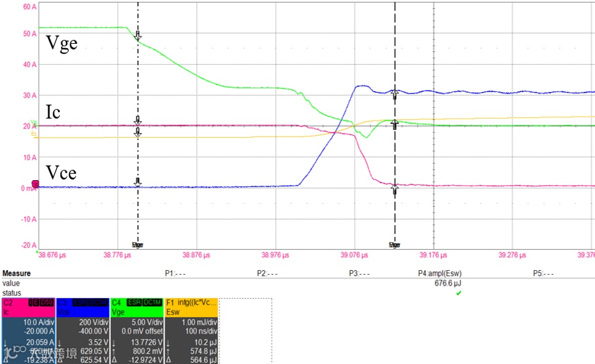Click the green Vg trace level indicator

pyautogui.click(x=34, y=122)
